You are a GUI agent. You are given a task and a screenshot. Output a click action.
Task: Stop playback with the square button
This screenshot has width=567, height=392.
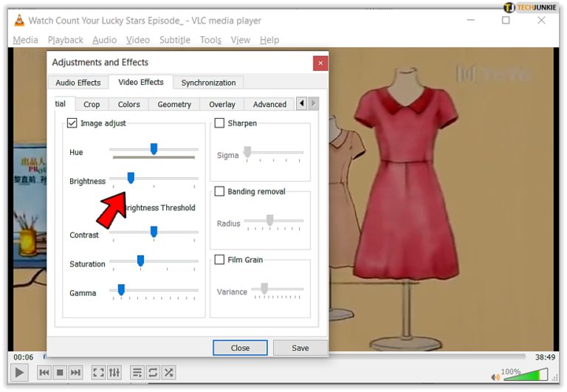(x=60, y=373)
